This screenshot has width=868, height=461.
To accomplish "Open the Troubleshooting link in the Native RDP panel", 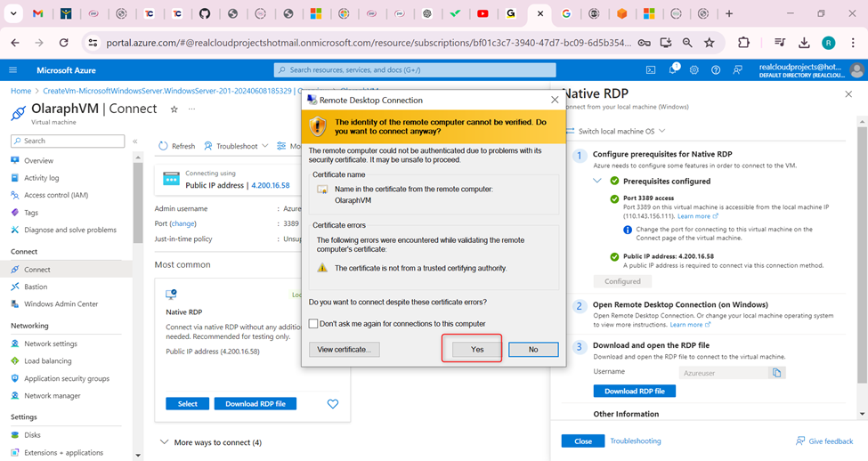I will pyautogui.click(x=636, y=441).
